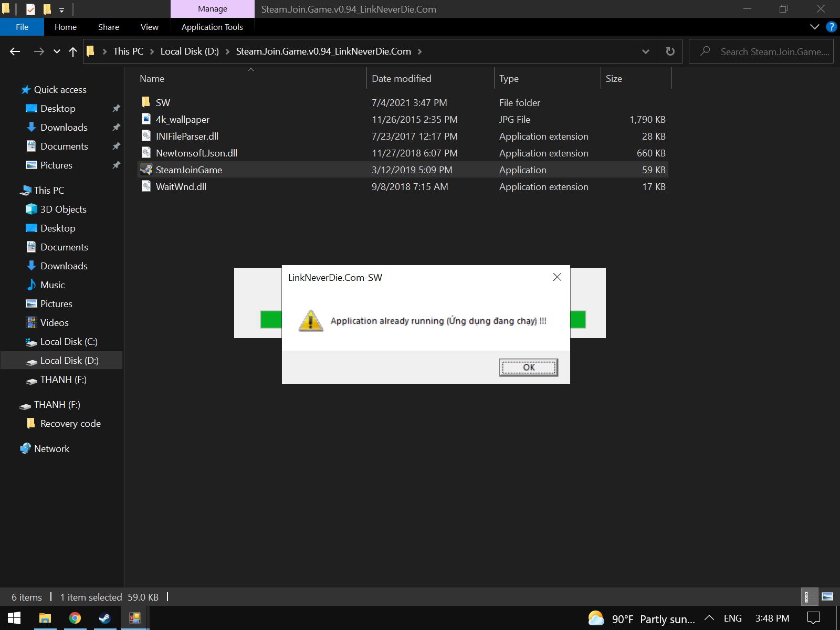
Task: Launch SteamJoinGame application in file list
Action: (189, 170)
